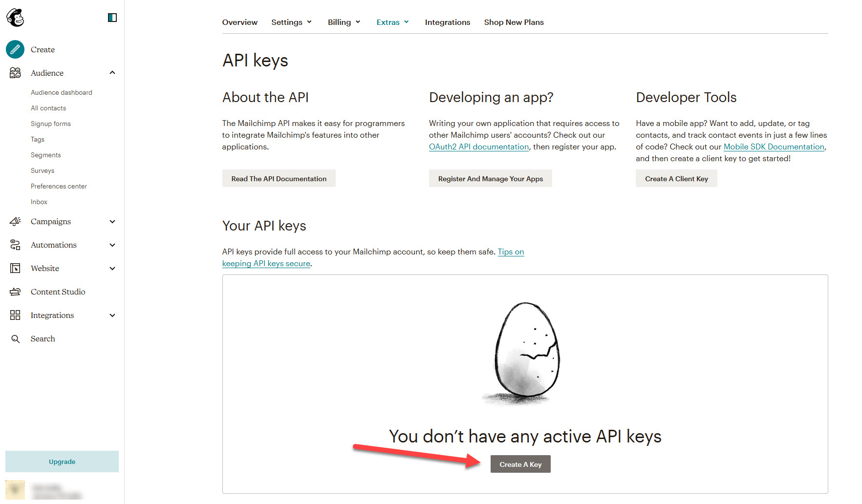The image size is (862, 504).
Task: Open the Shop New Plans tab
Action: [514, 22]
